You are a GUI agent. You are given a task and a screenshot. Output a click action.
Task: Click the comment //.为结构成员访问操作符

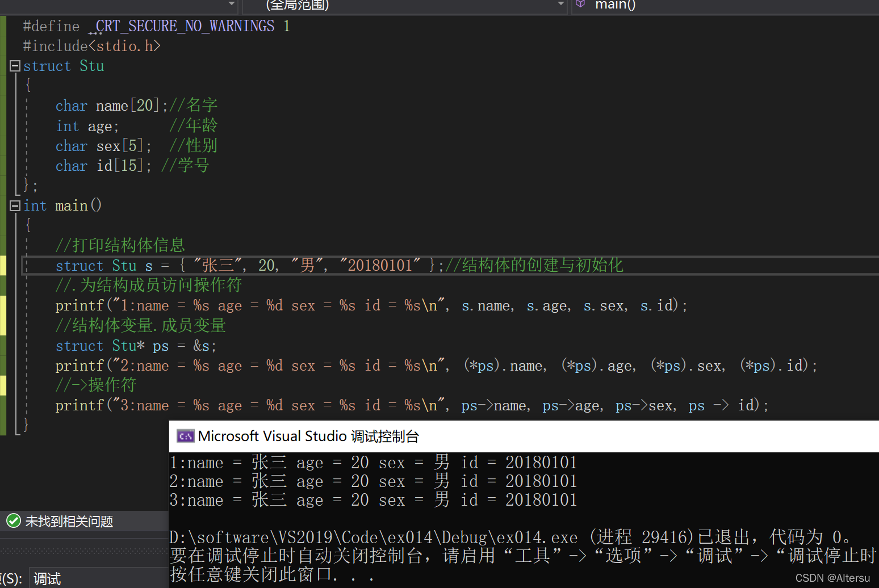click(x=149, y=285)
